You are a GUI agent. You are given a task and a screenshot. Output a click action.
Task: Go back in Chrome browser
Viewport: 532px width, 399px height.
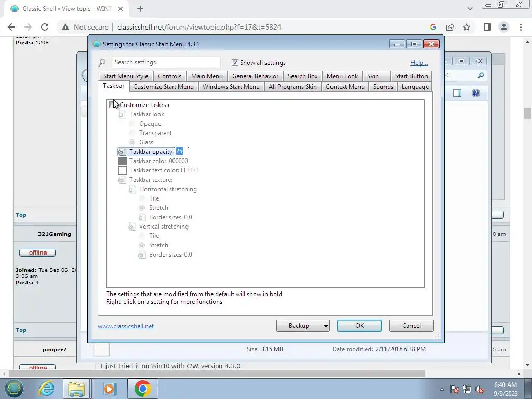coord(11,27)
